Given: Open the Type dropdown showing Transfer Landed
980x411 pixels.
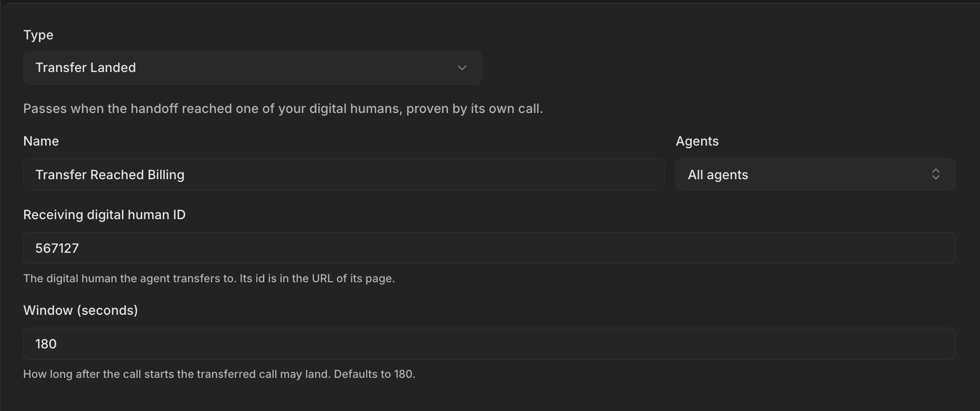Looking at the screenshot, I should pyautogui.click(x=253, y=68).
